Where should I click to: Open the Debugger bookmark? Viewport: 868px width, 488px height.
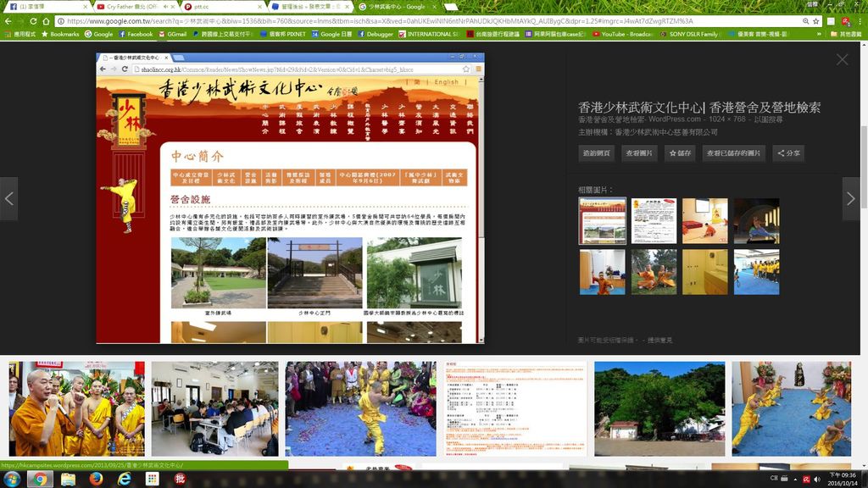point(376,34)
